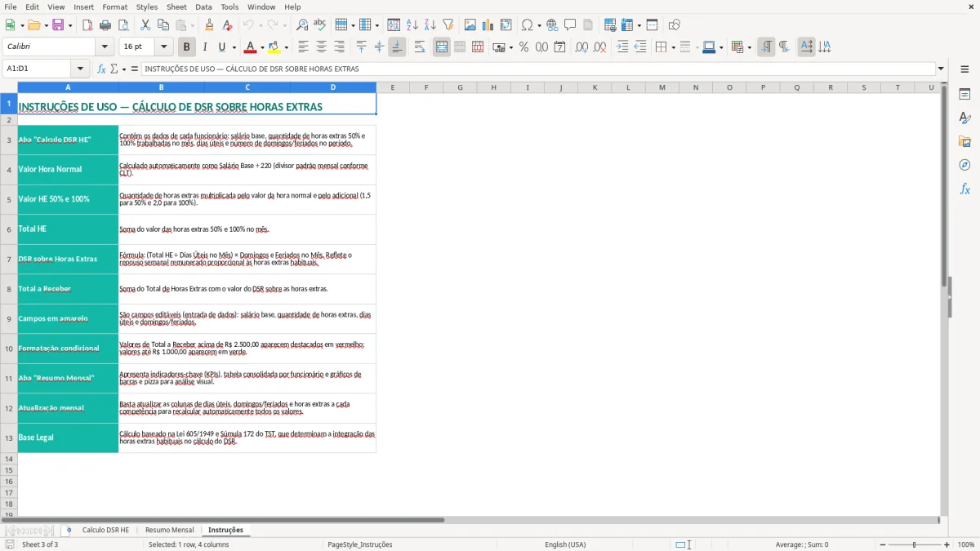Open the Data menu
980x551 pixels.
tap(203, 7)
